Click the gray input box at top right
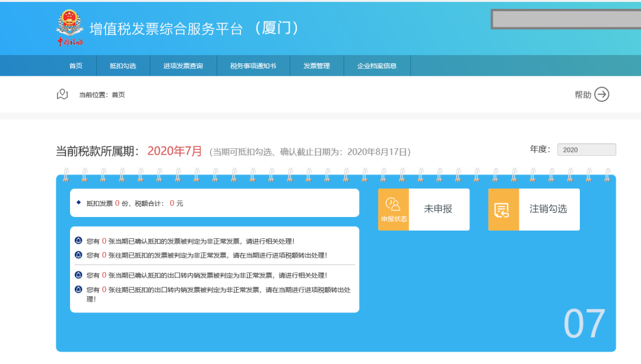Screen dimensions: 641x364 567,19
